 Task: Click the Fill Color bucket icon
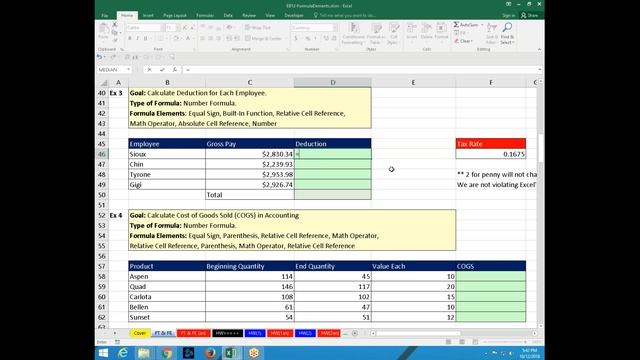point(176,38)
